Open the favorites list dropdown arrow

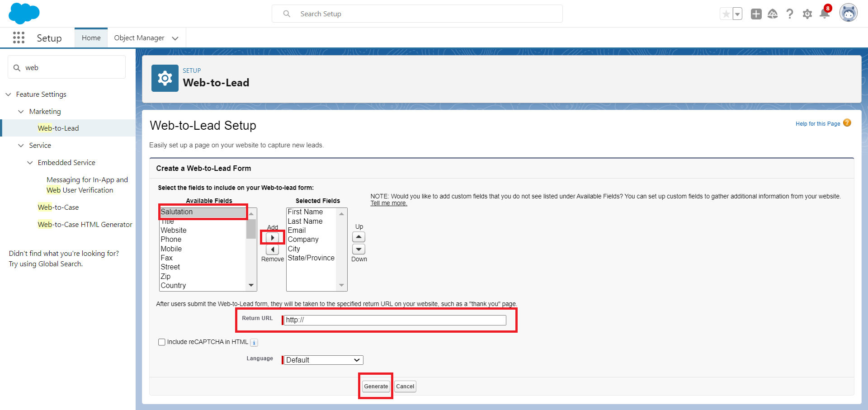737,14
